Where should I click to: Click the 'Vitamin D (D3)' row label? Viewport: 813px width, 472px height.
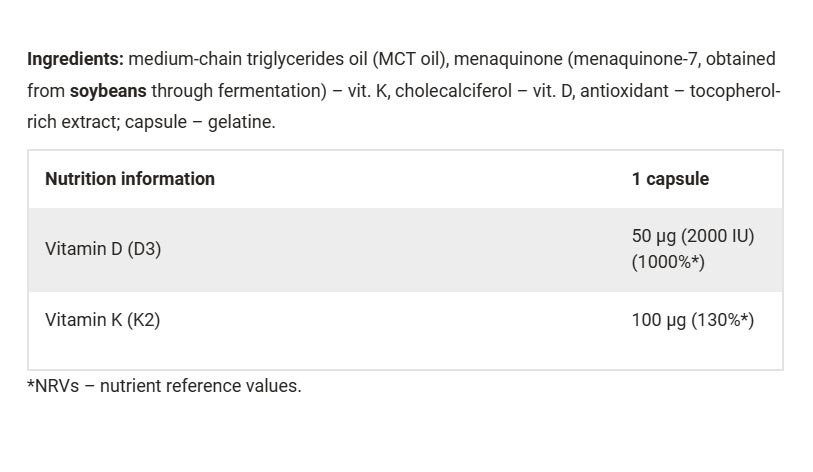[x=103, y=249]
